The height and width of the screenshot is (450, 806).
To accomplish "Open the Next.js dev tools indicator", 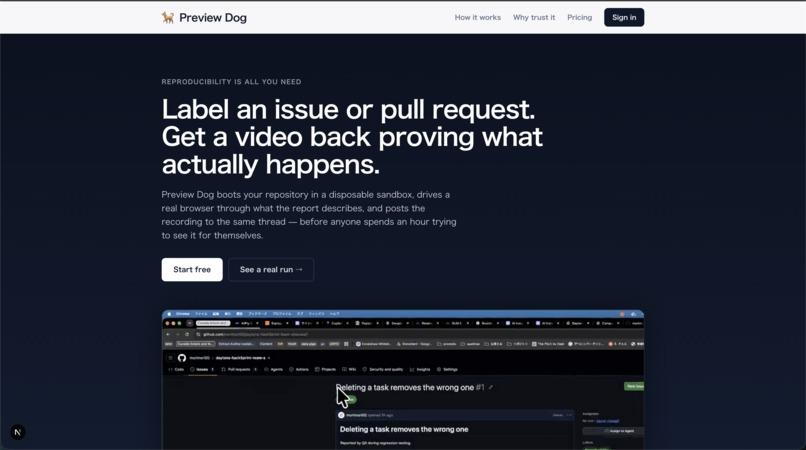I will [17, 432].
